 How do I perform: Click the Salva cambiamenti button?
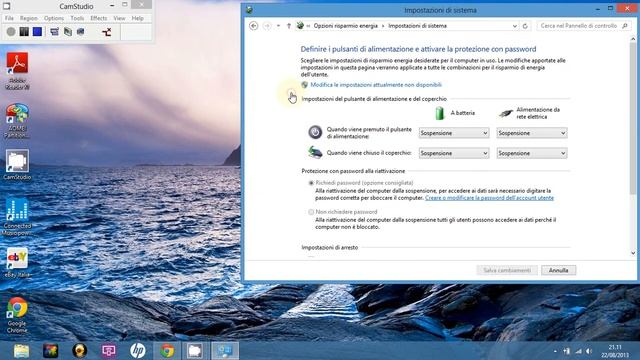[x=507, y=270]
